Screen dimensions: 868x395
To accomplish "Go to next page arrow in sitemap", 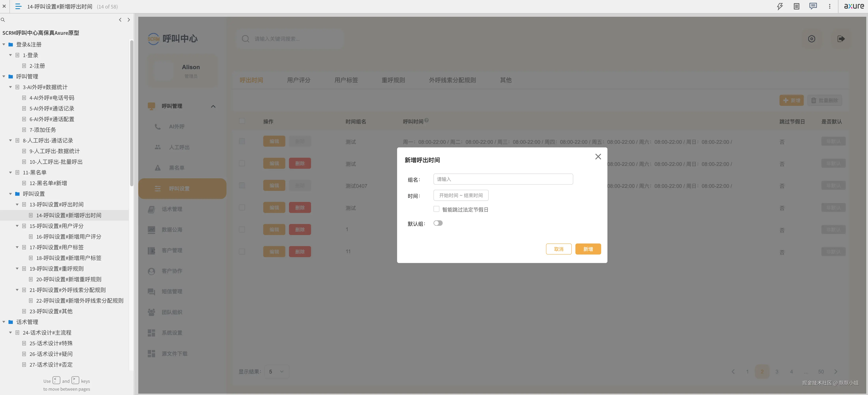I will pos(129,20).
